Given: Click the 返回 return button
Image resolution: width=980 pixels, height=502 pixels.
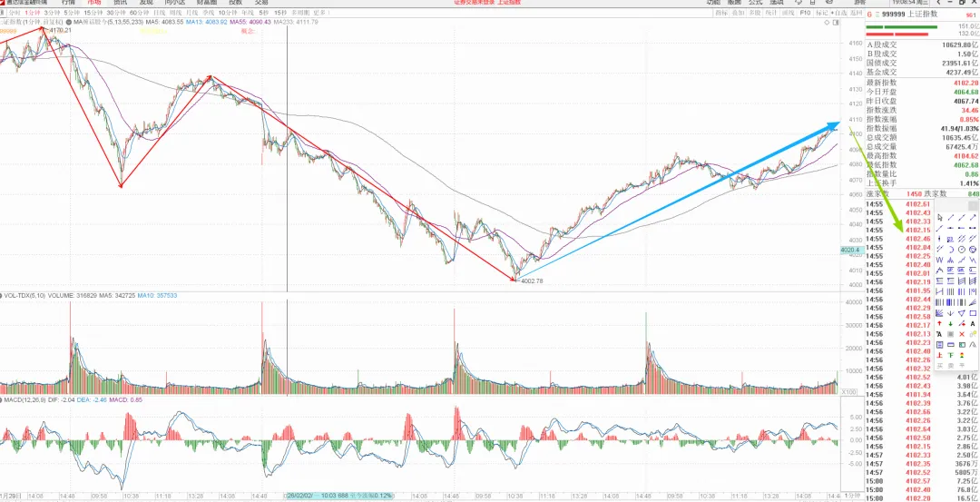Looking at the screenshot, I should 857,13.
